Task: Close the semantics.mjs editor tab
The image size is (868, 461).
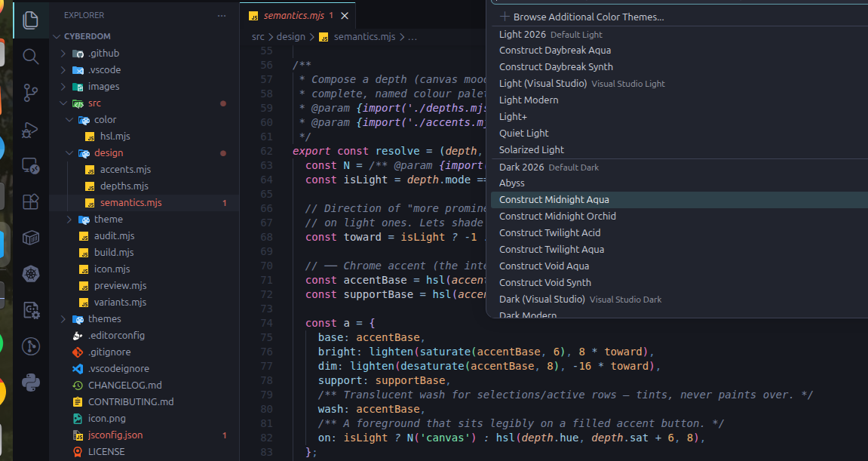Action: coord(345,16)
